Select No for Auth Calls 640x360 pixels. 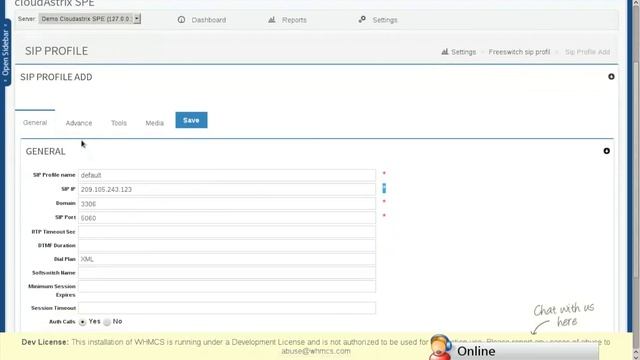[107, 322]
